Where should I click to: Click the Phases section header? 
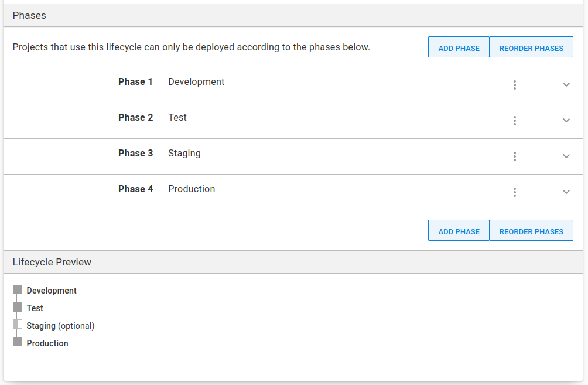[29, 16]
